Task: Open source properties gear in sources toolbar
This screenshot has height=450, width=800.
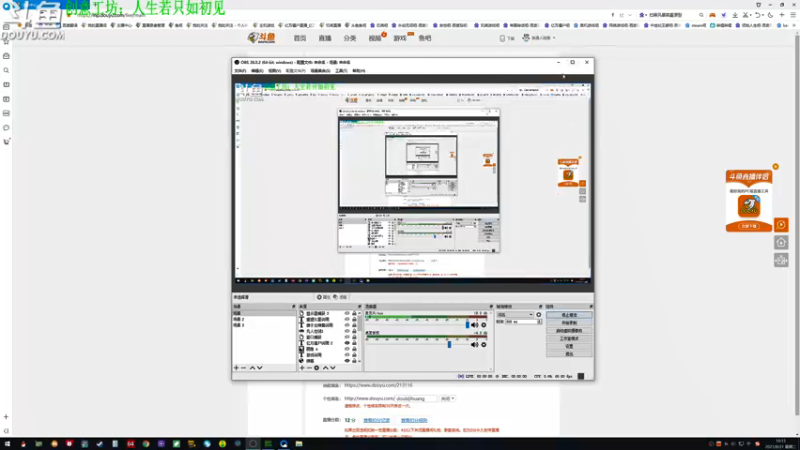Action: [x=317, y=368]
